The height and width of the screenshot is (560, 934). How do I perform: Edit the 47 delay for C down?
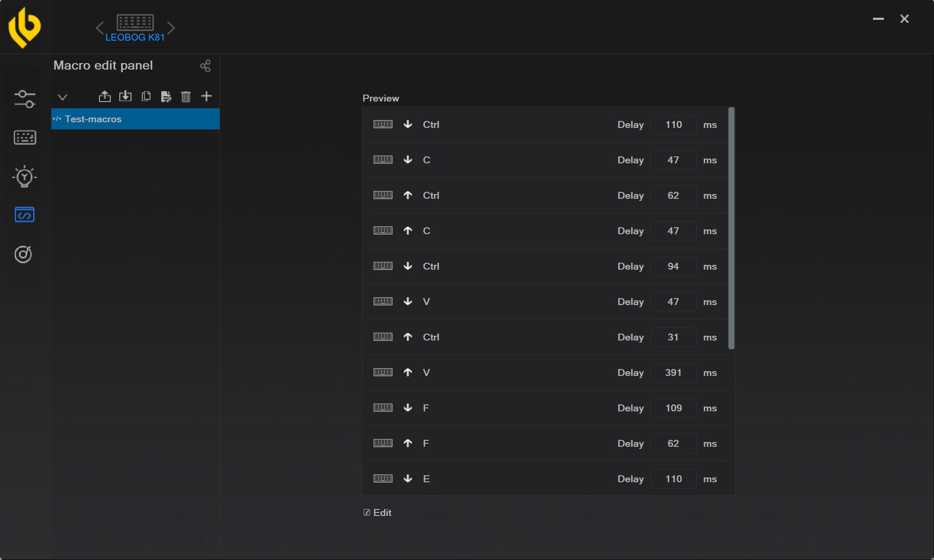[x=673, y=160]
